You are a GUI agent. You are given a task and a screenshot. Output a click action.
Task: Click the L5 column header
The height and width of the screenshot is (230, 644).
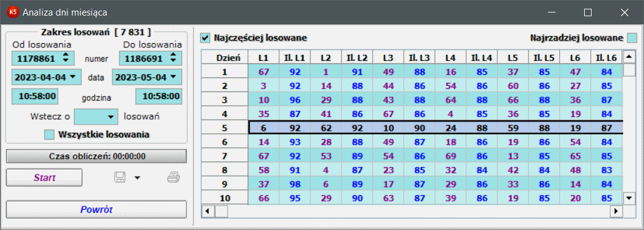pyautogui.click(x=512, y=58)
